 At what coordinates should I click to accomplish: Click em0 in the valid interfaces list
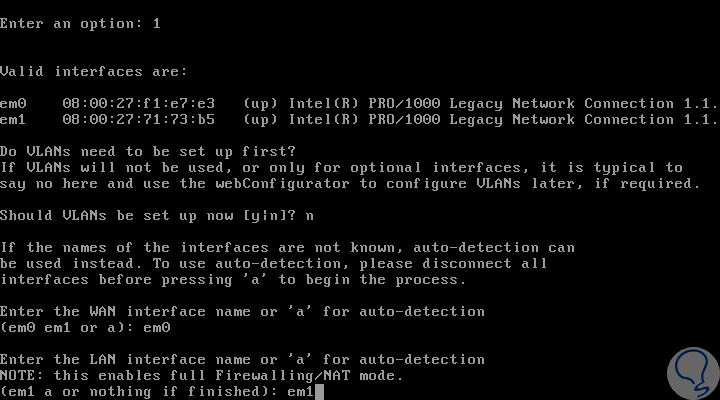[13, 103]
